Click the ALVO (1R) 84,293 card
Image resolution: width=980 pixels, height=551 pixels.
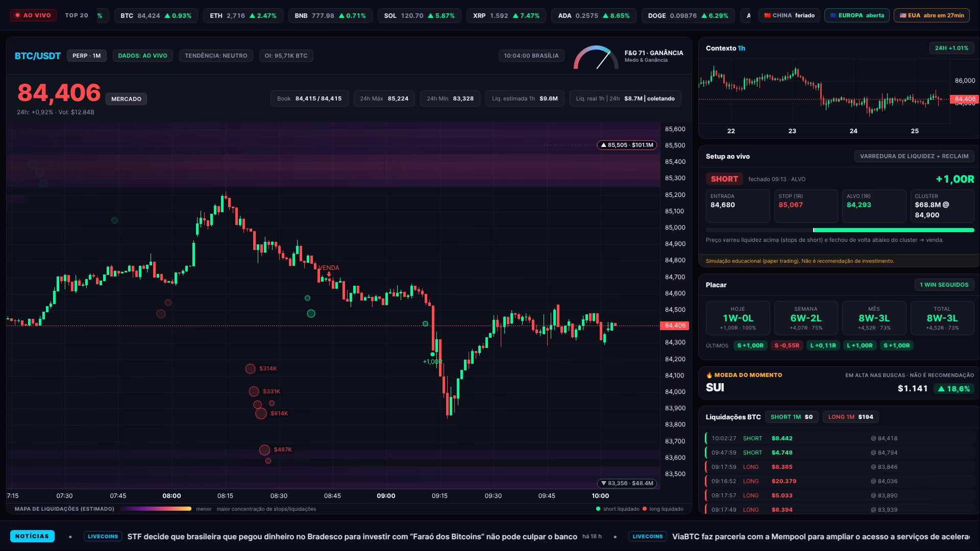874,206
